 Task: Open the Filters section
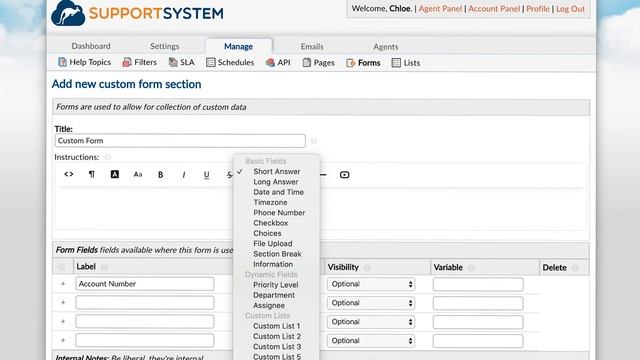(x=140, y=62)
